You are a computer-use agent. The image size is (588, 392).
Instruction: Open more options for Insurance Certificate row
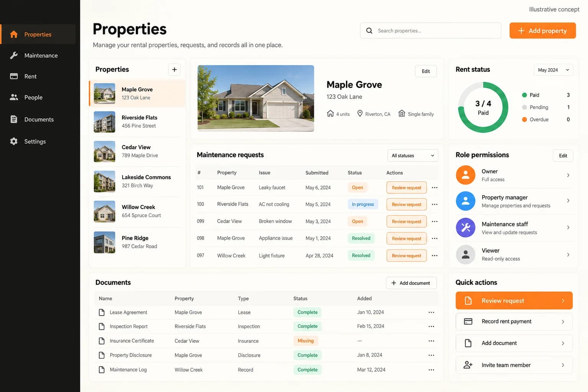(431, 341)
